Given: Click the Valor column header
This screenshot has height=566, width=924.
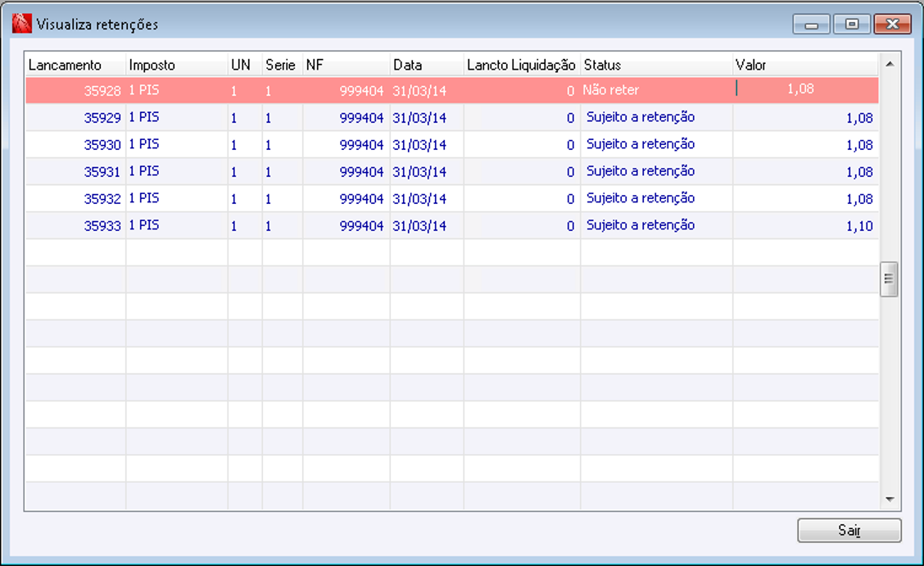Looking at the screenshot, I should pyautogui.click(x=805, y=65).
